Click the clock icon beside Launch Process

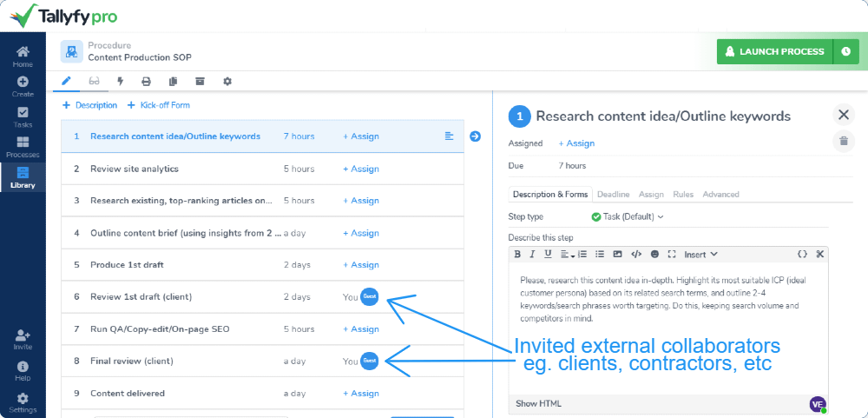pyautogui.click(x=845, y=51)
